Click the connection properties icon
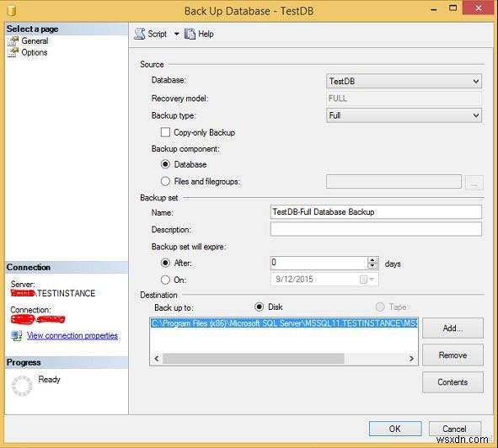This screenshot has height=448, width=498. [x=17, y=336]
